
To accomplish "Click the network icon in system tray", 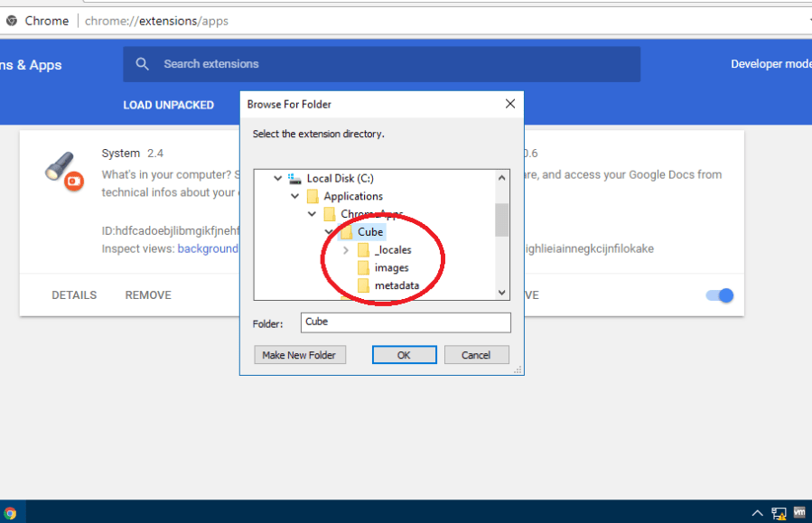I will [x=778, y=513].
